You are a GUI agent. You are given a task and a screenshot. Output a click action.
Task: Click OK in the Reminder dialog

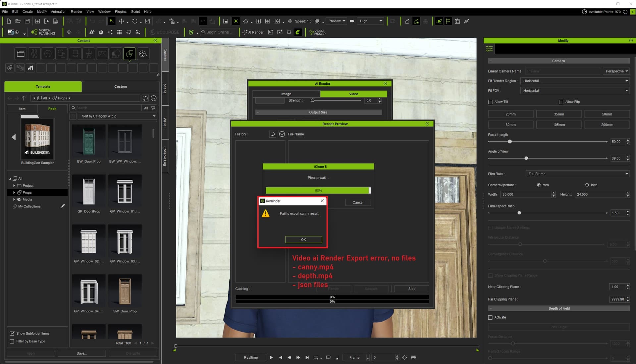click(303, 240)
